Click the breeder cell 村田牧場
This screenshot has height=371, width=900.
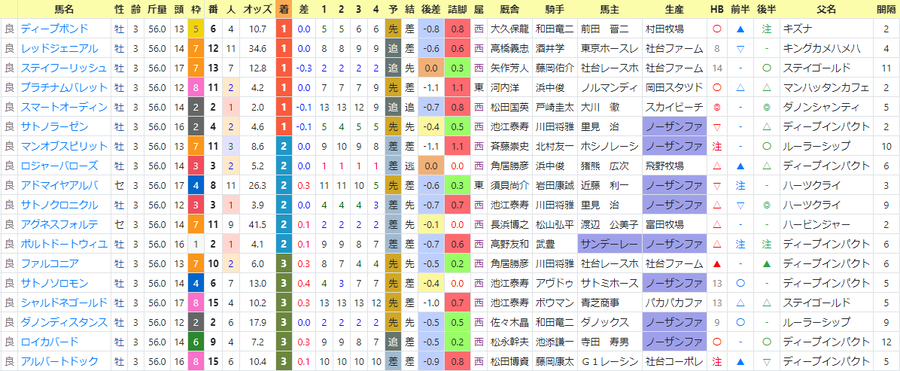click(675, 29)
